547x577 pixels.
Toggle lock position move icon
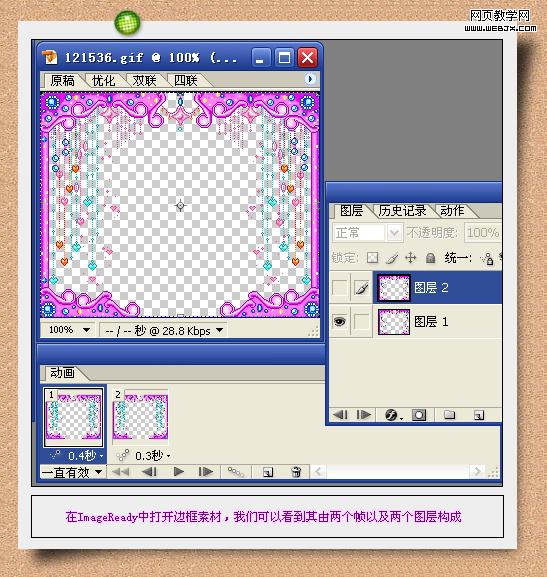tap(410, 258)
